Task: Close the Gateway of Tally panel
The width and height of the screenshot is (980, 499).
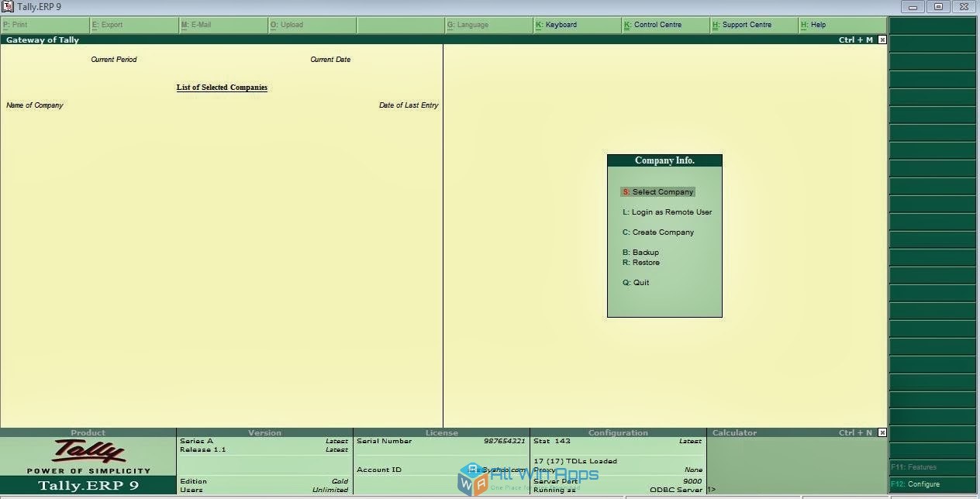Action: click(x=882, y=40)
